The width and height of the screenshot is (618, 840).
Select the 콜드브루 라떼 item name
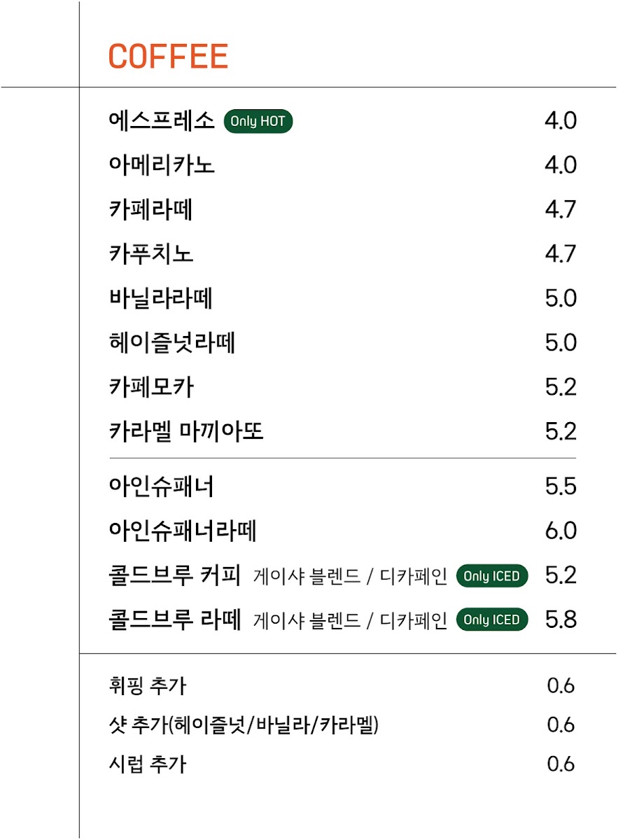175,619
